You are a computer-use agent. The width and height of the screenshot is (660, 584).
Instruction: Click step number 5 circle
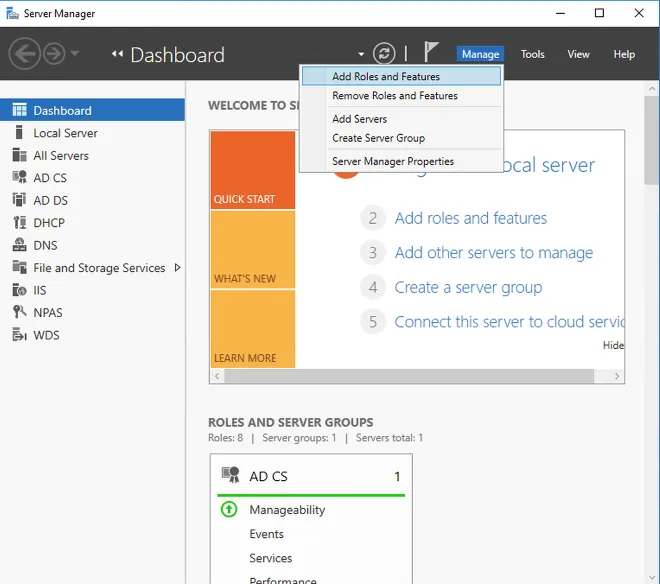[x=373, y=322]
